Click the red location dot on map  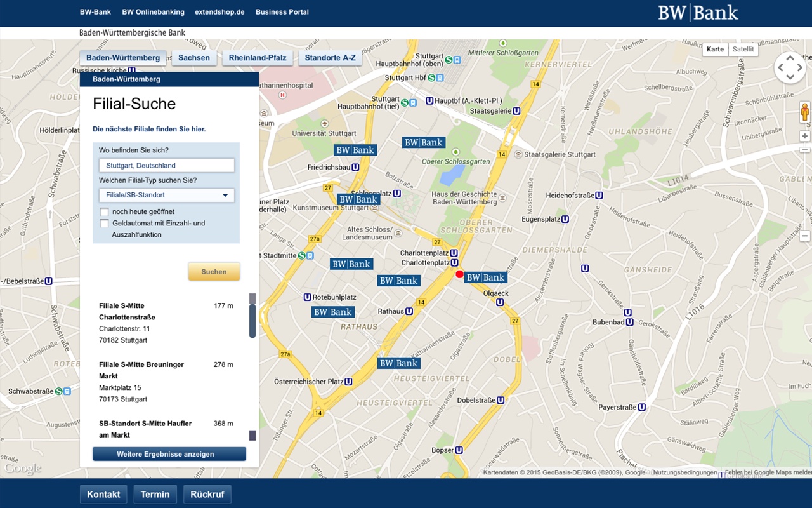tap(459, 274)
